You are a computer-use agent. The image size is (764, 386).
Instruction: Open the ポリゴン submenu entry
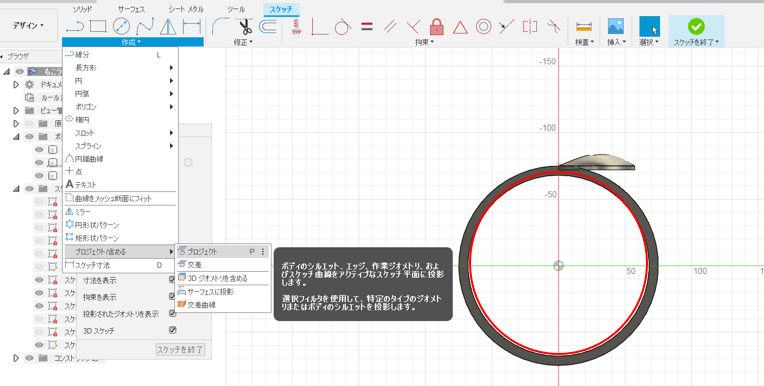[120, 107]
